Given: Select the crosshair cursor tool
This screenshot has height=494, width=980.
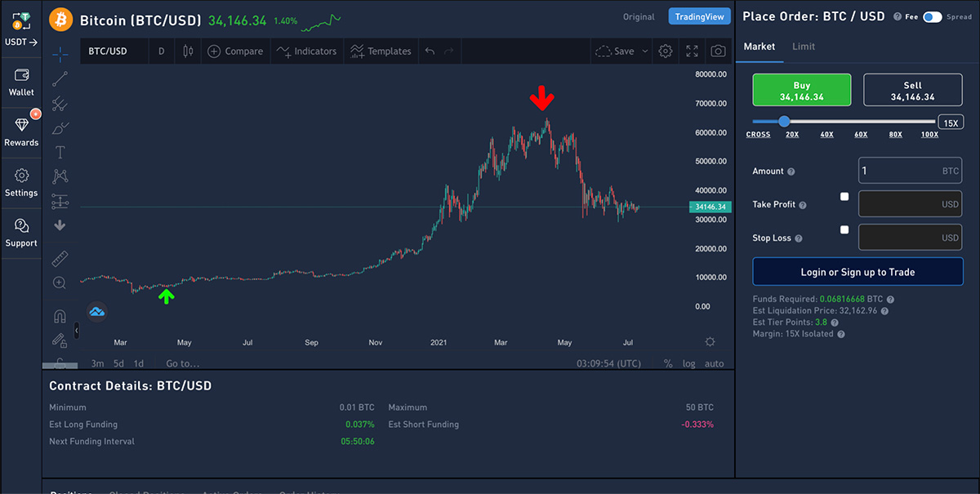Looking at the screenshot, I should coord(60,54).
